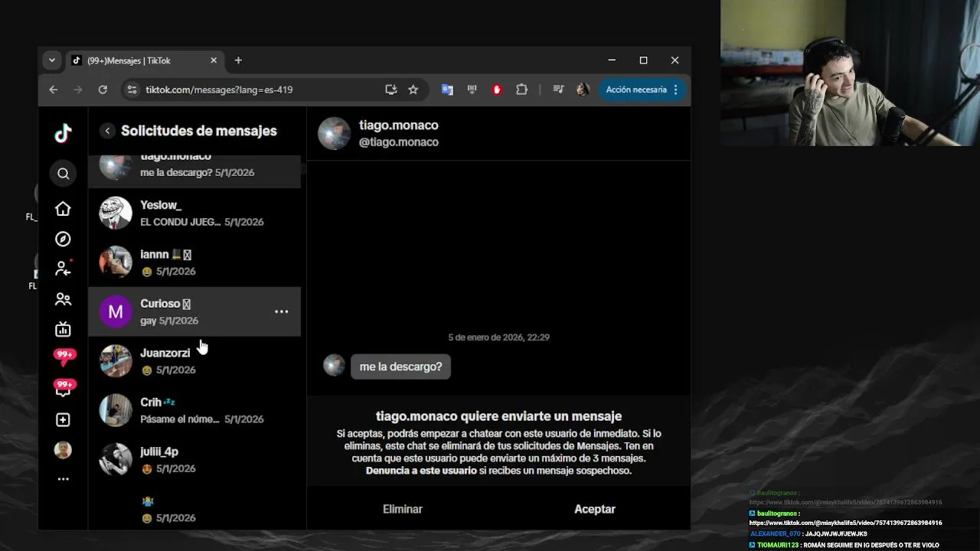Viewport: 980px width, 551px height.
Task: Open Chrome menu next to Acción necesaria
Action: [675, 90]
